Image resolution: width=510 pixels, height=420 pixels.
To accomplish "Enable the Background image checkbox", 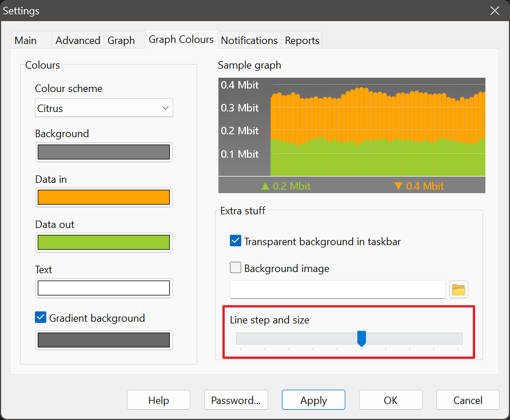I will click(x=236, y=267).
